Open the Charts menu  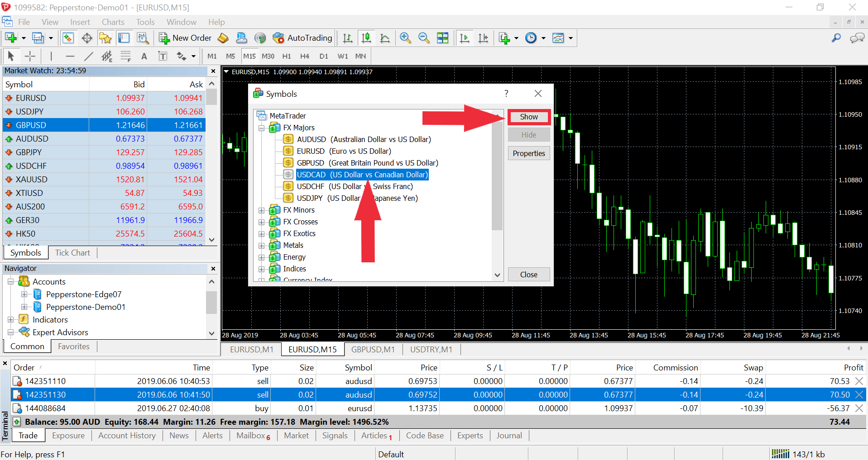coord(113,22)
